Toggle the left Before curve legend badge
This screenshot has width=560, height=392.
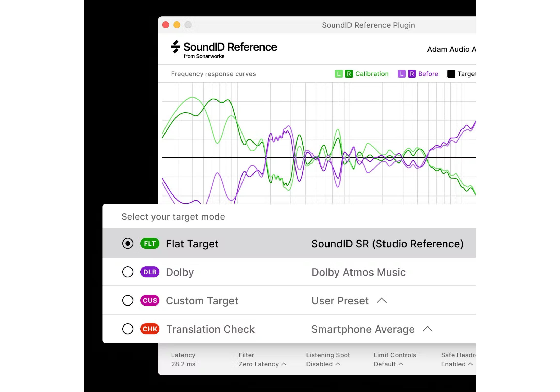402,74
